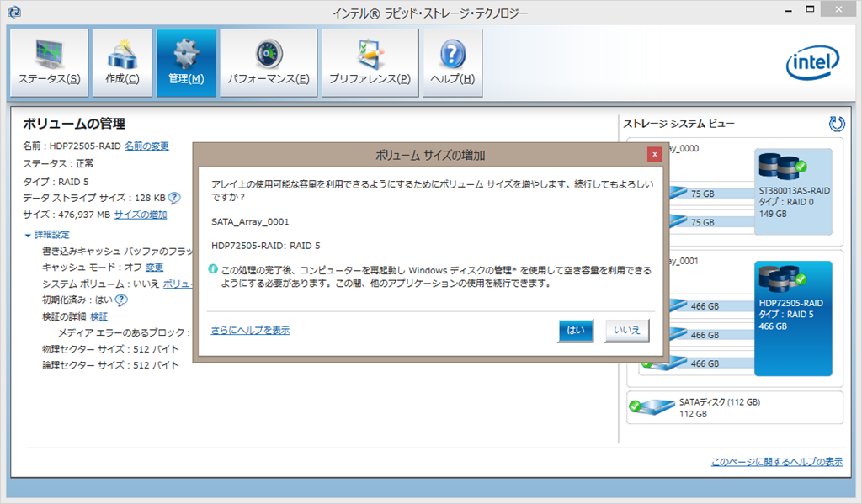Click the 物理セクター サイズ : 512 バイト text
Viewport: 862px width, 504px height.
point(110,349)
